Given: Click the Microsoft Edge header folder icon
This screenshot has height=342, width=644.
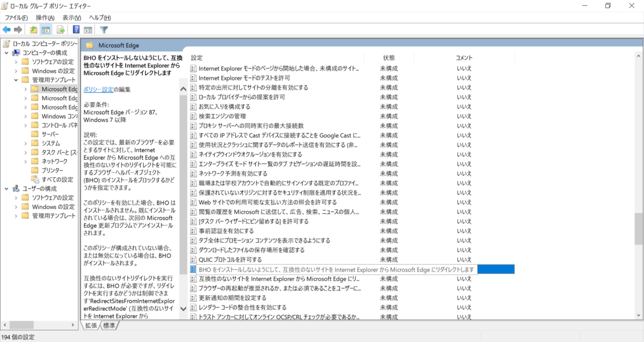Looking at the screenshot, I should [90, 46].
